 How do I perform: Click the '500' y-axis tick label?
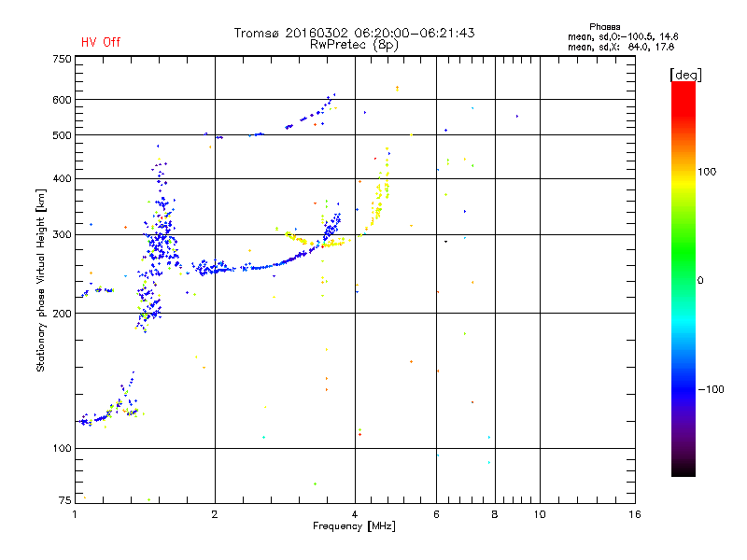(x=62, y=135)
